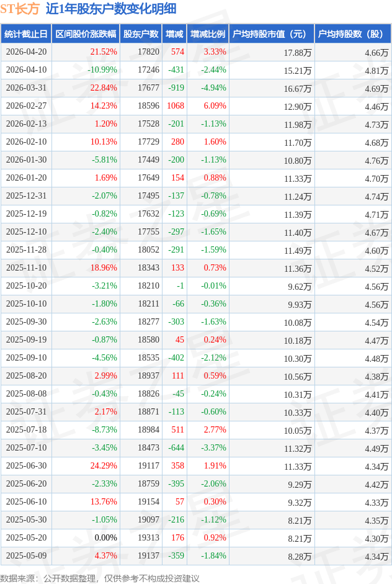
Task: Select the 2025-10-20 date cell
Action: (x=26, y=286)
